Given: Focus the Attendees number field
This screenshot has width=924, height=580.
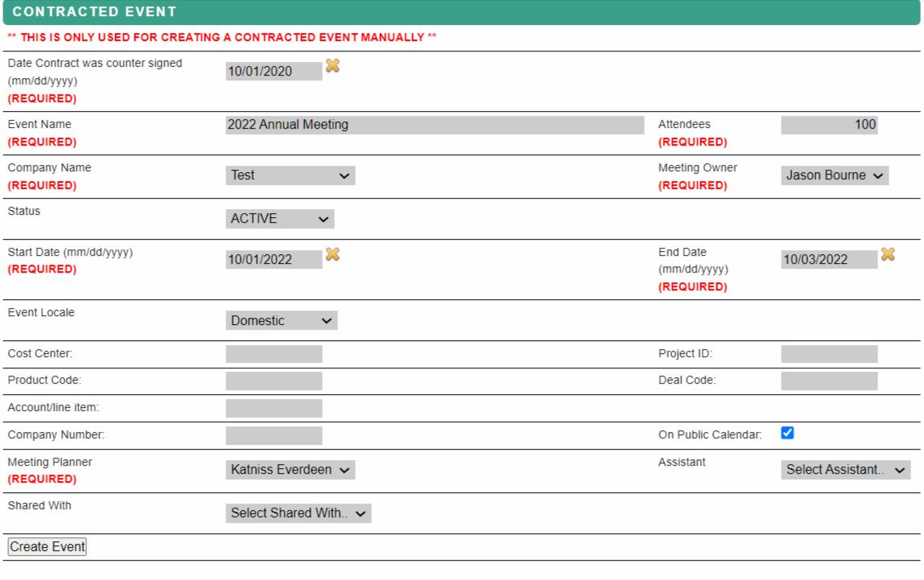Looking at the screenshot, I should [x=829, y=125].
